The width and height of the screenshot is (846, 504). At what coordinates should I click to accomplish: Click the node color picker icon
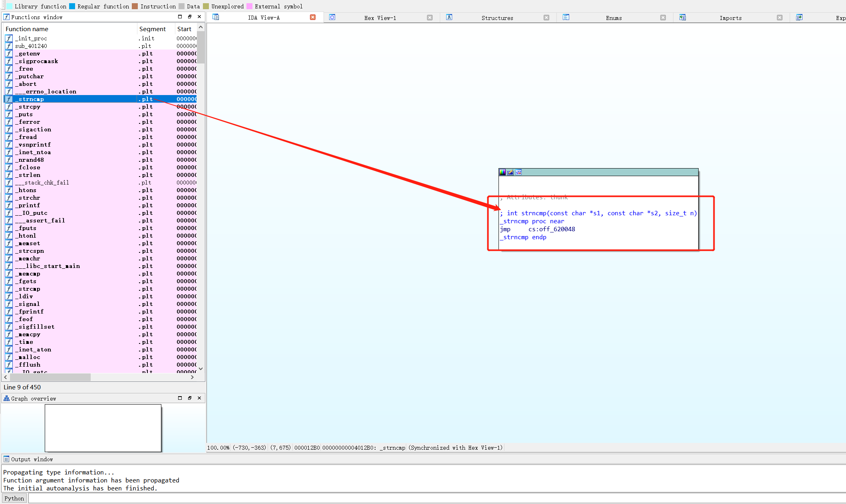(x=502, y=172)
